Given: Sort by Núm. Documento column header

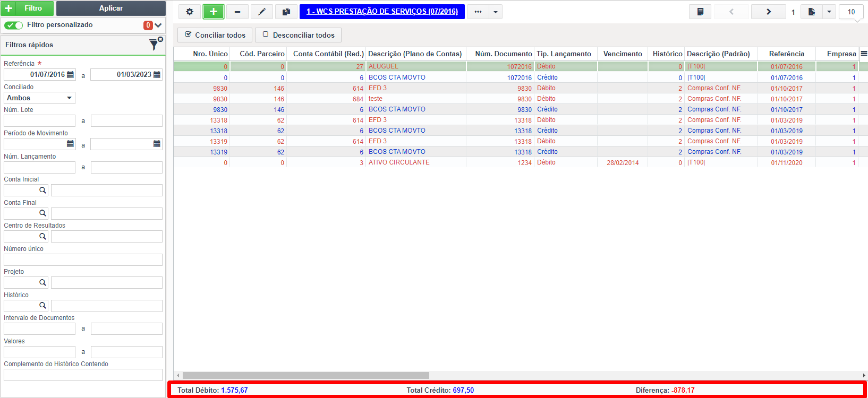Looking at the screenshot, I should [x=503, y=54].
